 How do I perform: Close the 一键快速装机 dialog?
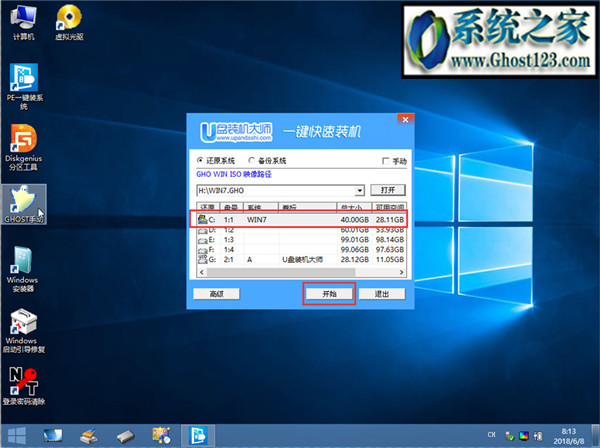pyautogui.click(x=405, y=119)
